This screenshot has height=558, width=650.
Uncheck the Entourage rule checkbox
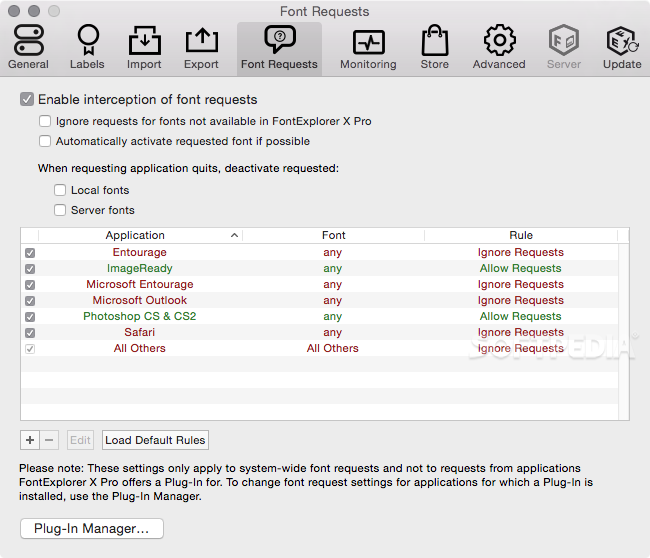30,253
